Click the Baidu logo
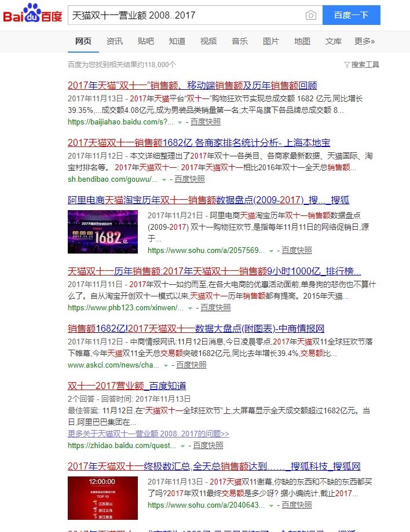Screen dimensions: 410x532 [32, 14]
